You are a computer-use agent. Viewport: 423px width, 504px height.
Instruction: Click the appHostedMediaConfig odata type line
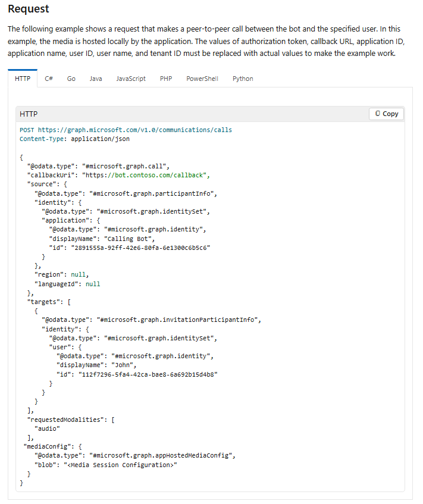click(x=135, y=455)
